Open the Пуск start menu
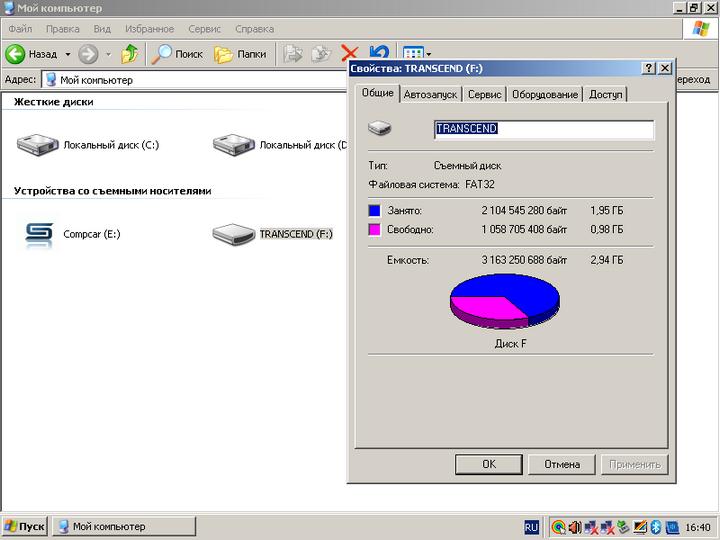 coord(25,527)
